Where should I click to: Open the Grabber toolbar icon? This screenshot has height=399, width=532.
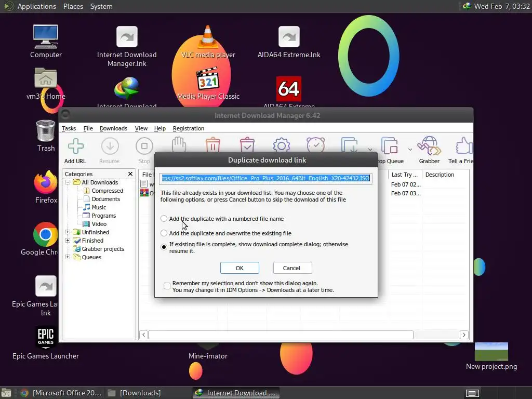(429, 146)
